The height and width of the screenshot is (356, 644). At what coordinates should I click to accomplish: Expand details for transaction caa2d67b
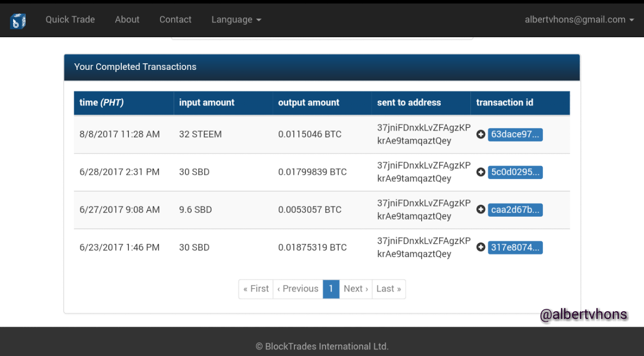(481, 210)
